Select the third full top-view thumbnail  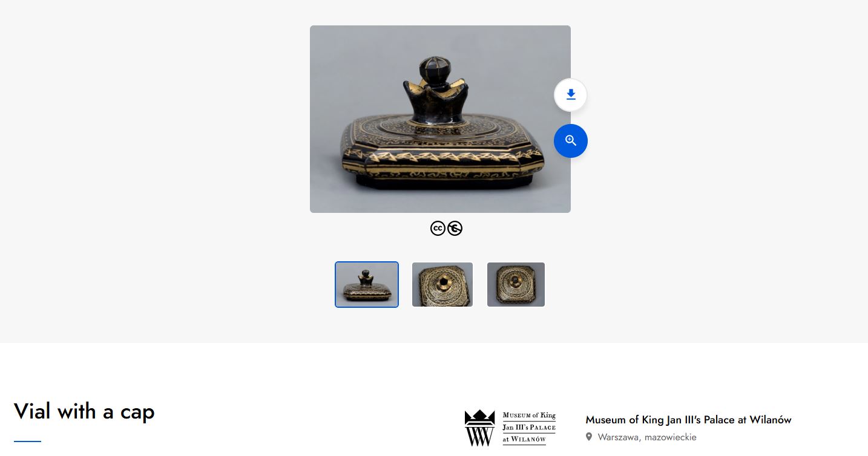click(516, 284)
